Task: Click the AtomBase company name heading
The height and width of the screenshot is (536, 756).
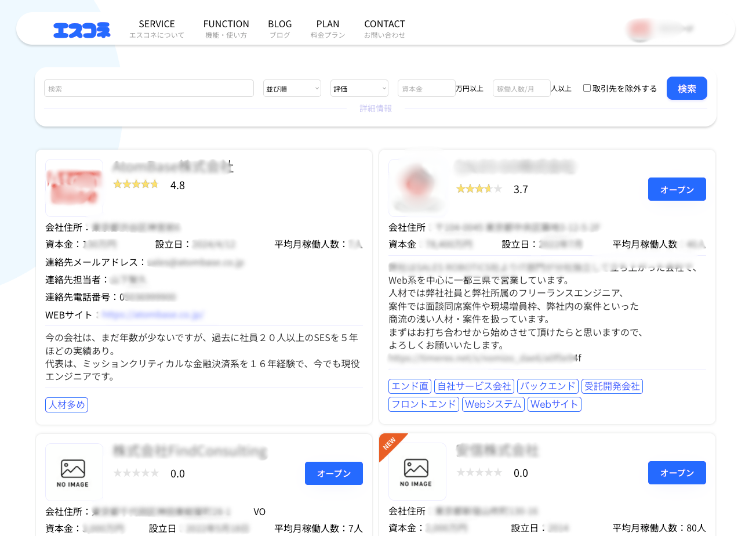Action: tap(173, 166)
